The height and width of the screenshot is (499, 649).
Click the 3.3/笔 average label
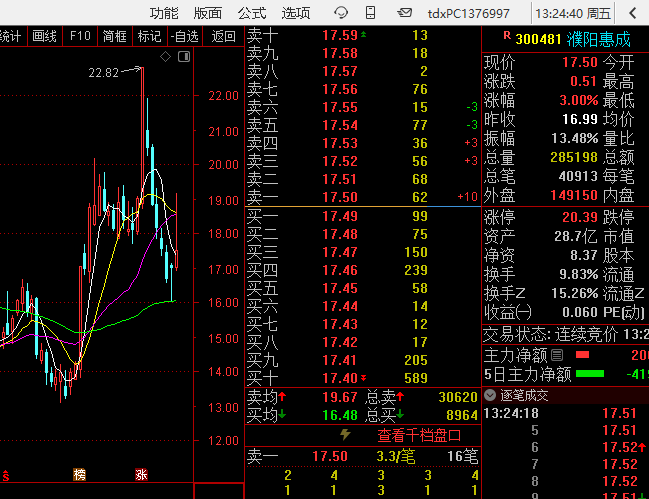pos(396,457)
